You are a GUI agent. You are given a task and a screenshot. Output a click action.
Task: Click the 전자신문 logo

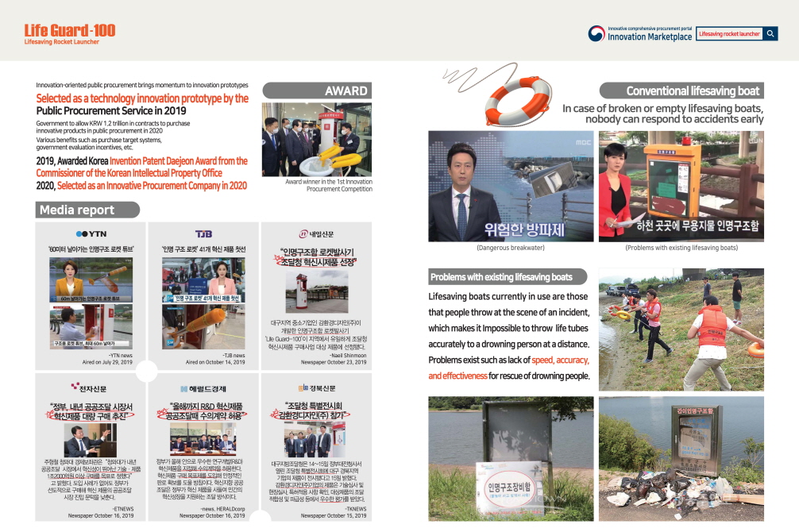tap(89, 387)
